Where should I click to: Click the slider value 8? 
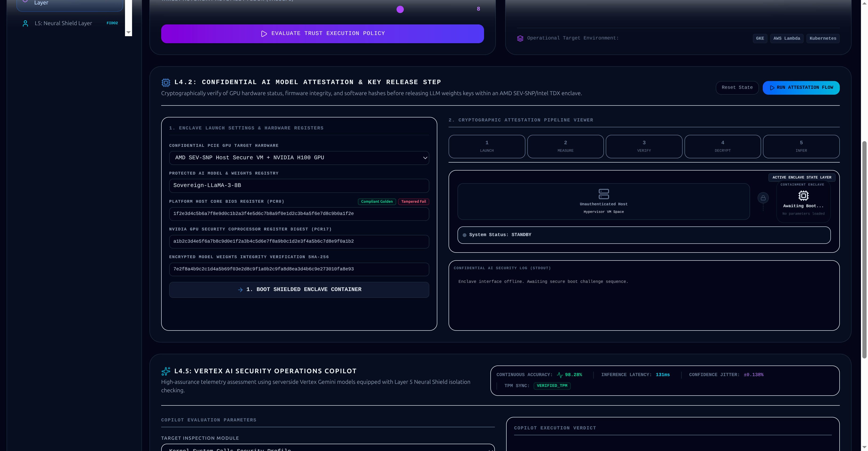[x=478, y=9]
